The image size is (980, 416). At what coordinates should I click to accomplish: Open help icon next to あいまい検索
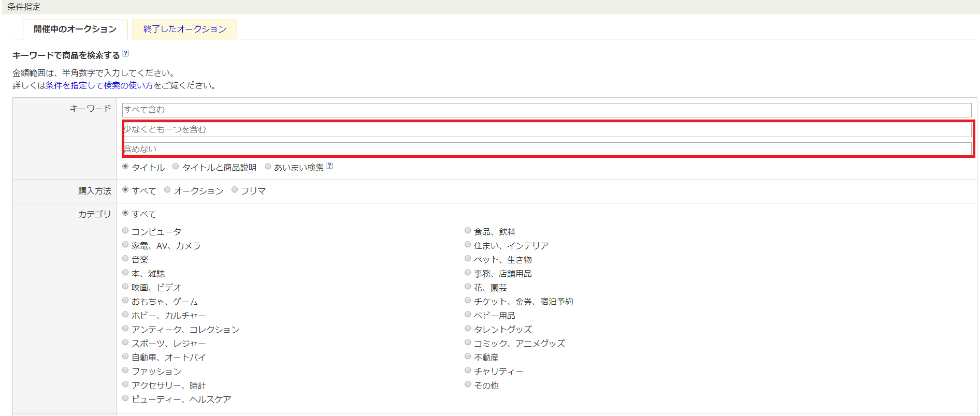330,166
